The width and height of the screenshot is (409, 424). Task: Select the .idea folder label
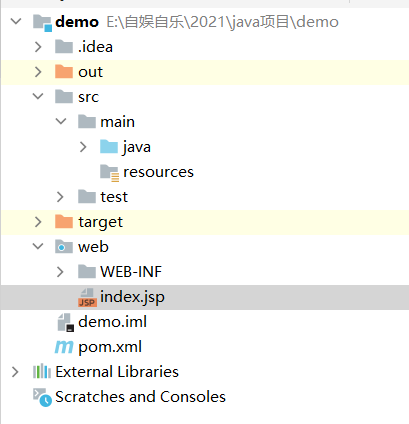point(95,47)
